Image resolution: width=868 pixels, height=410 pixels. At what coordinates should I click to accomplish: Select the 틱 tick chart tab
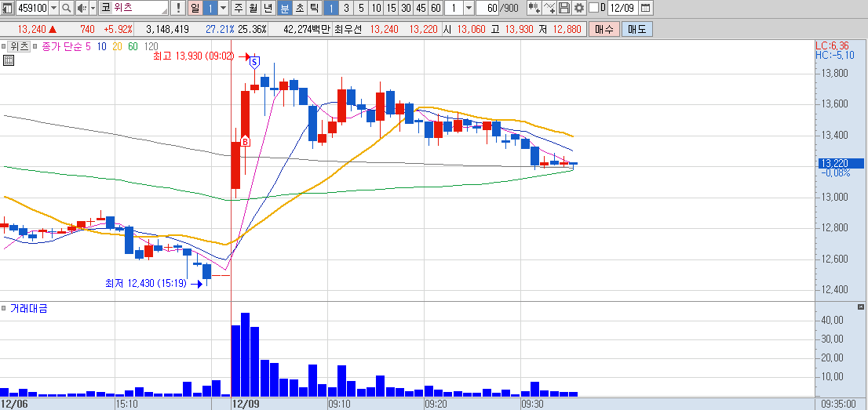pos(314,8)
